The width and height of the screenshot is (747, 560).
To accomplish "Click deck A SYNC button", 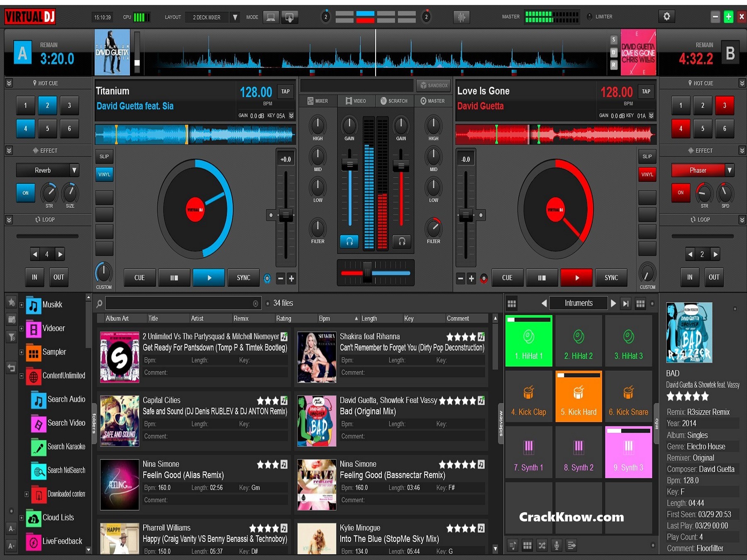I will click(x=244, y=278).
